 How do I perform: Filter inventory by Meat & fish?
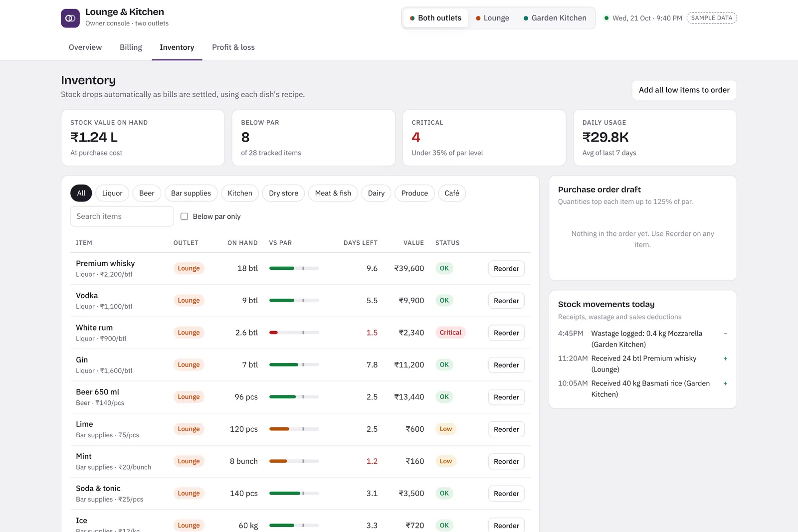[333, 193]
